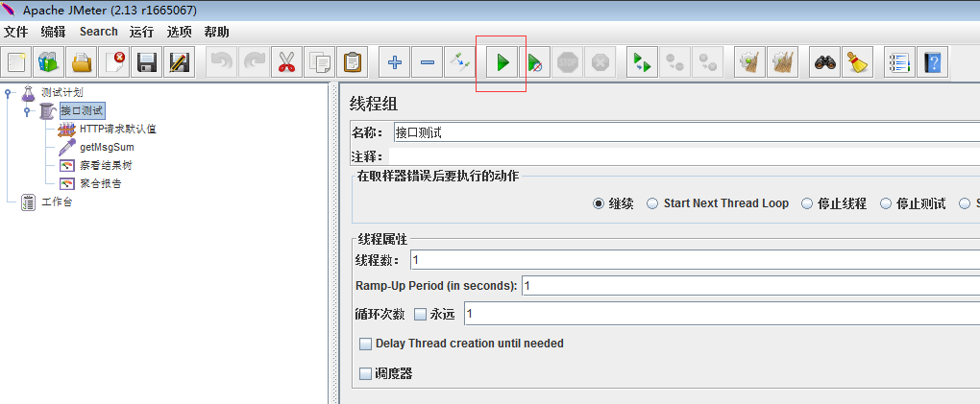The width and height of the screenshot is (980, 404).
Task: Click the 注释 comment field
Action: coord(684,156)
